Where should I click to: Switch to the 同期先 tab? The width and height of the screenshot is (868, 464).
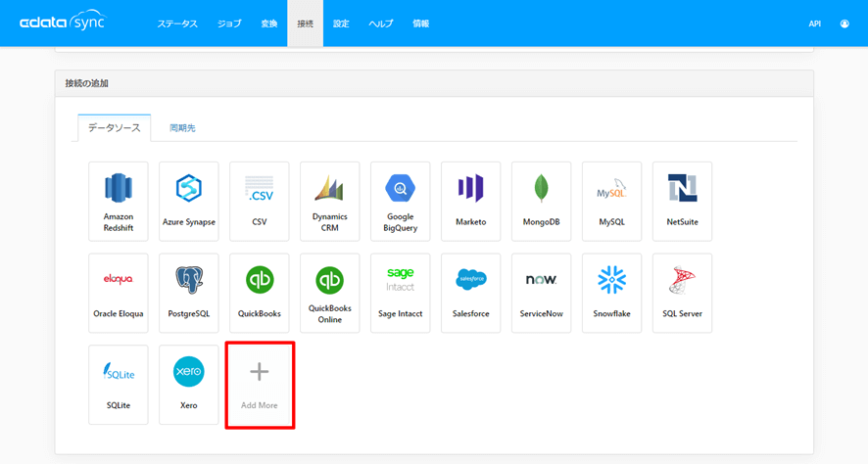(182, 128)
